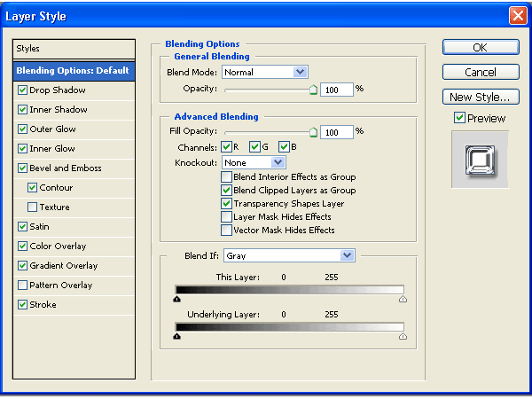Select the Stroke style entry

click(x=43, y=305)
